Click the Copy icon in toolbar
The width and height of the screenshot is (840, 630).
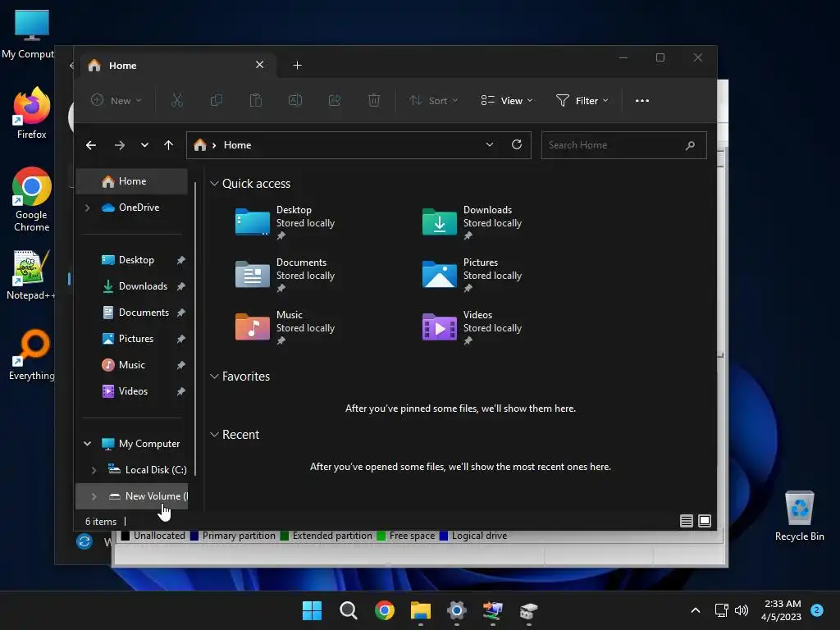point(217,100)
